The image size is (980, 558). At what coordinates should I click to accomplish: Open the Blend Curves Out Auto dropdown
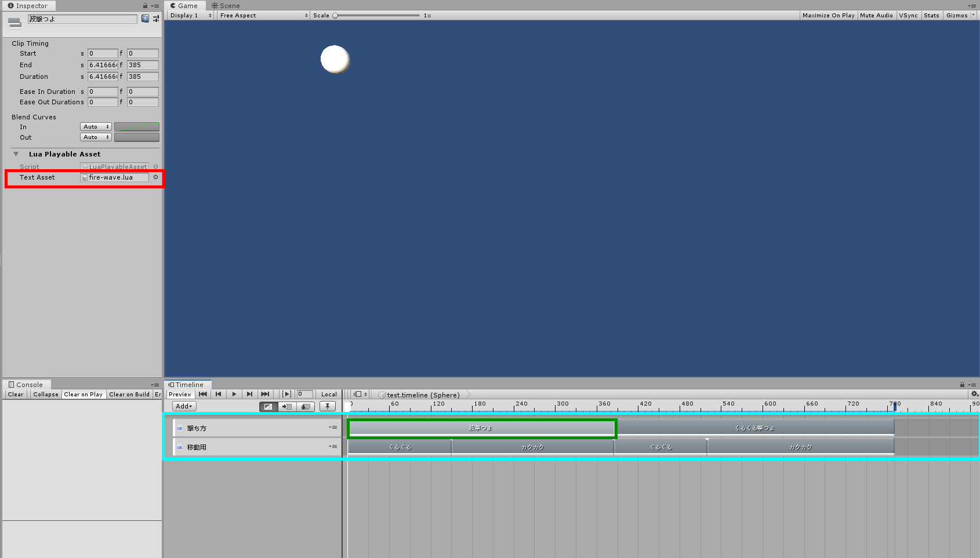pos(96,137)
